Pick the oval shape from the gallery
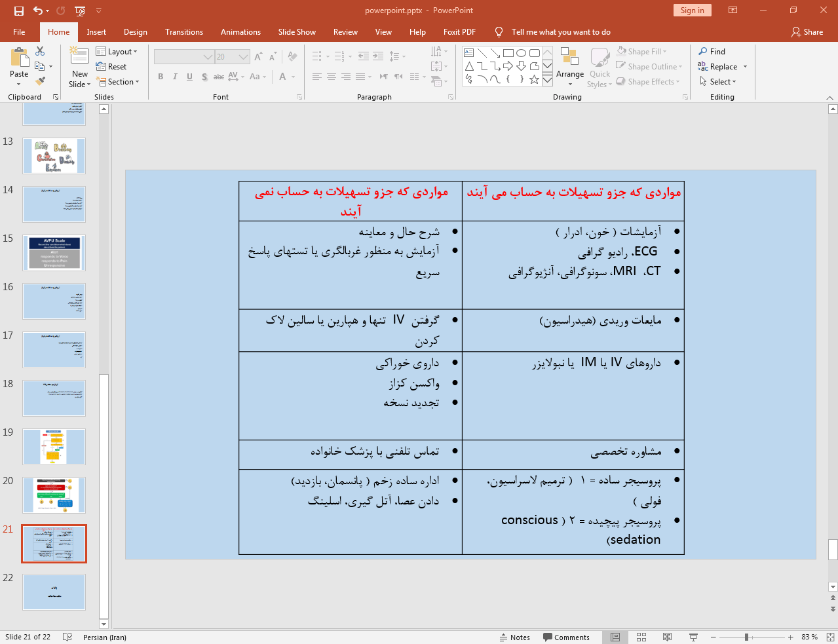The width and height of the screenshot is (838, 644). (522, 52)
